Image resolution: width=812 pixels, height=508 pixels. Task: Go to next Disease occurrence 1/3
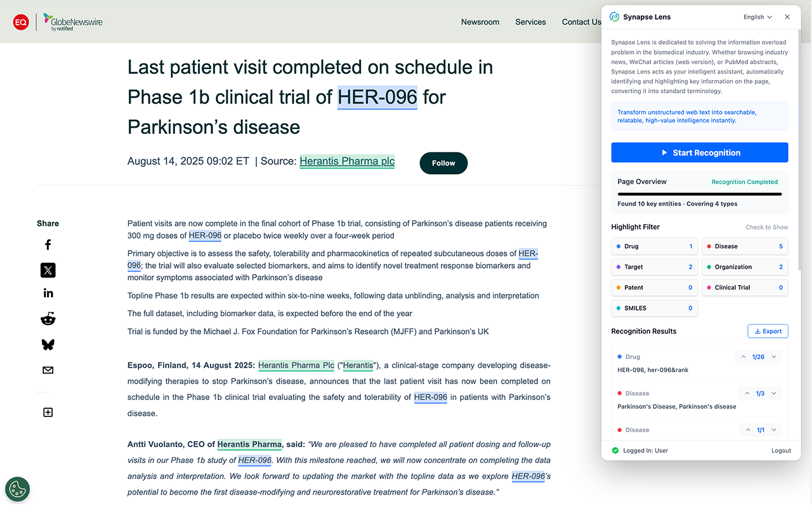[x=774, y=394]
